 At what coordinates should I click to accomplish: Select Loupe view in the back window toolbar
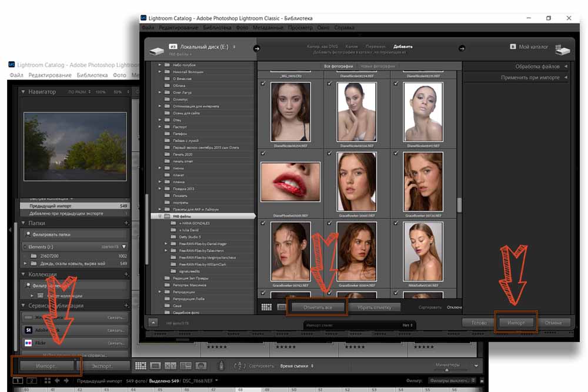click(155, 366)
